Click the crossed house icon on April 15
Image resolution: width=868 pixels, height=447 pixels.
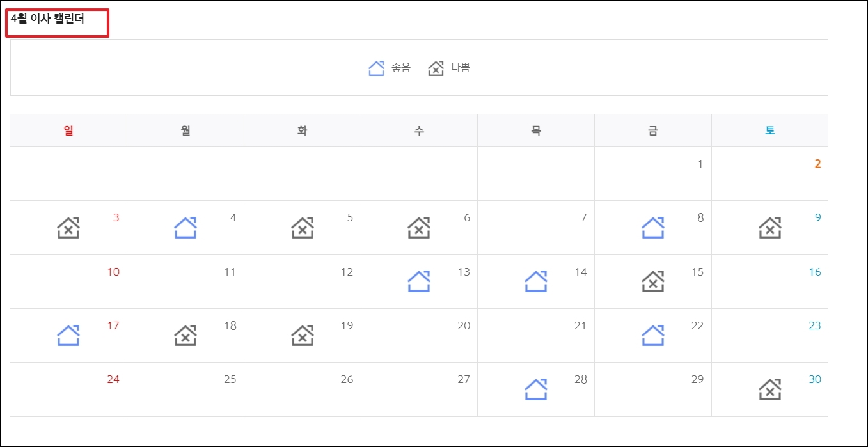point(653,281)
